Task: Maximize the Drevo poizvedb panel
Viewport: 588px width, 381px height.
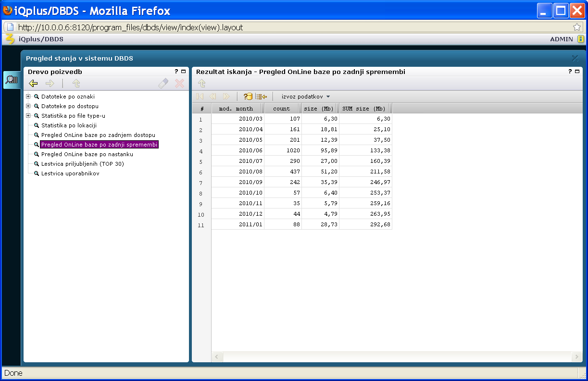Action: (x=183, y=72)
